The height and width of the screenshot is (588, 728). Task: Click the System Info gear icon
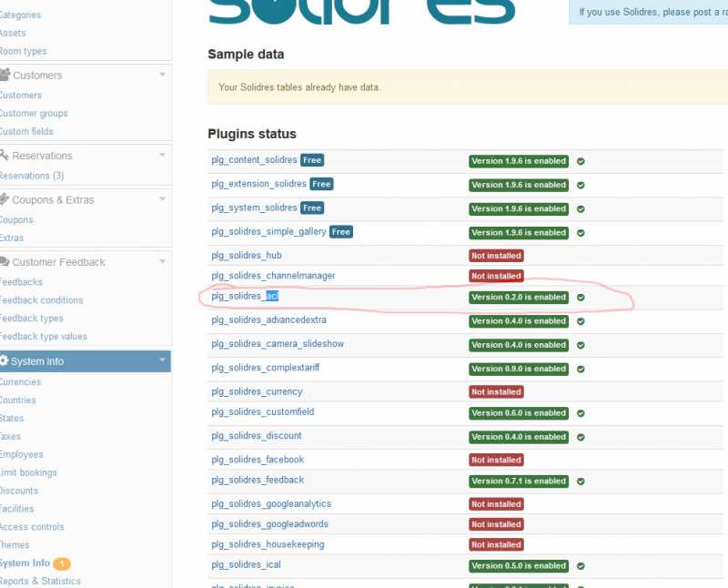pos(5,361)
